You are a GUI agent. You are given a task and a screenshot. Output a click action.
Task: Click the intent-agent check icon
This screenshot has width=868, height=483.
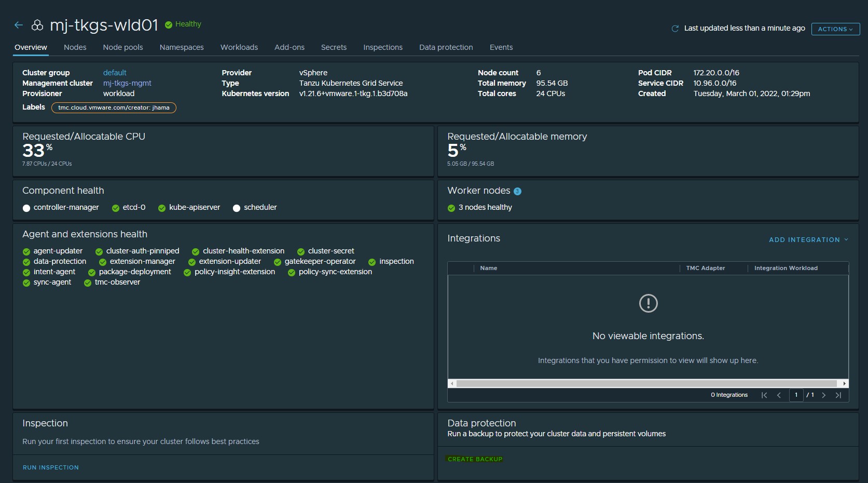coord(26,273)
